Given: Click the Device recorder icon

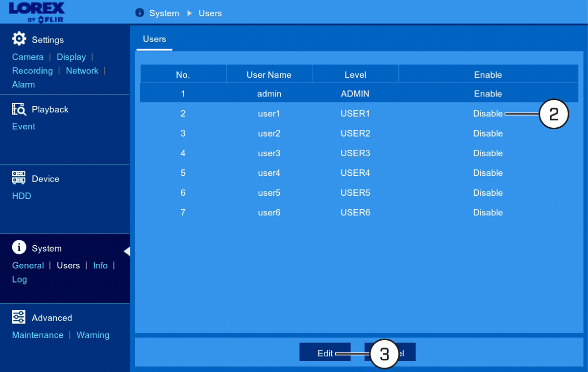Looking at the screenshot, I should pyautogui.click(x=19, y=178).
